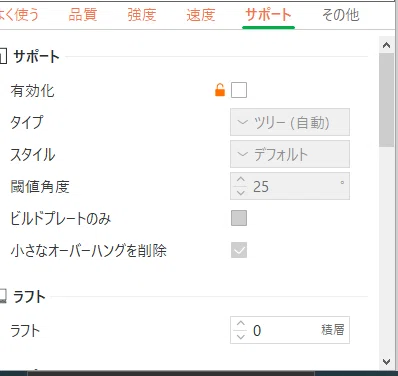Go to the よく使う tab
The width and height of the screenshot is (398, 376).
pos(18,15)
